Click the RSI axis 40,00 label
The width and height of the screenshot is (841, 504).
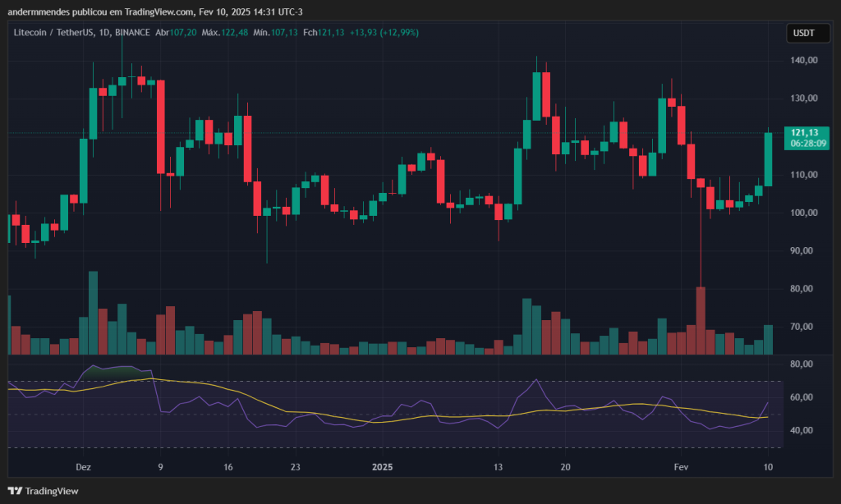(x=802, y=431)
